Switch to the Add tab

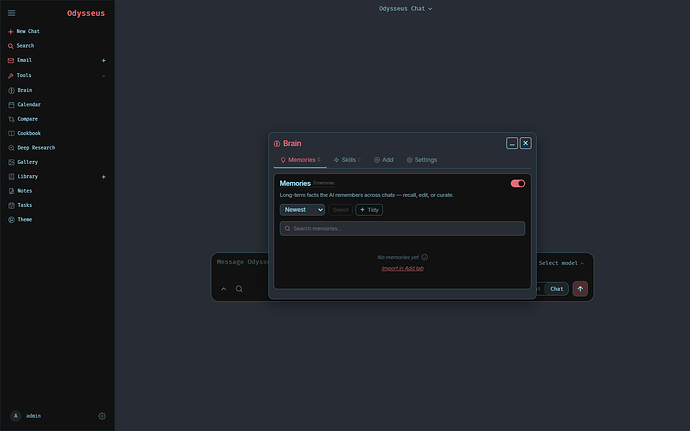384,160
